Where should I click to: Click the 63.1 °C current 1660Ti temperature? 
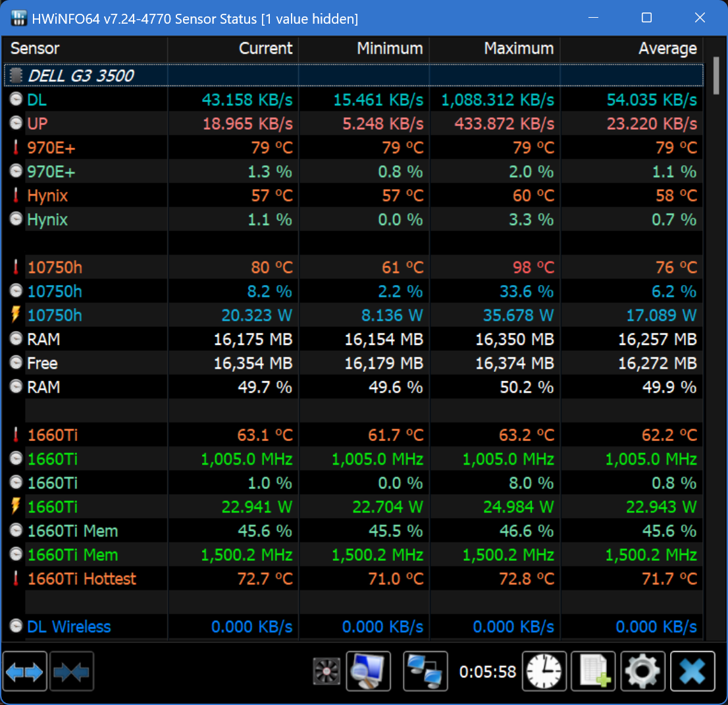[x=265, y=435]
